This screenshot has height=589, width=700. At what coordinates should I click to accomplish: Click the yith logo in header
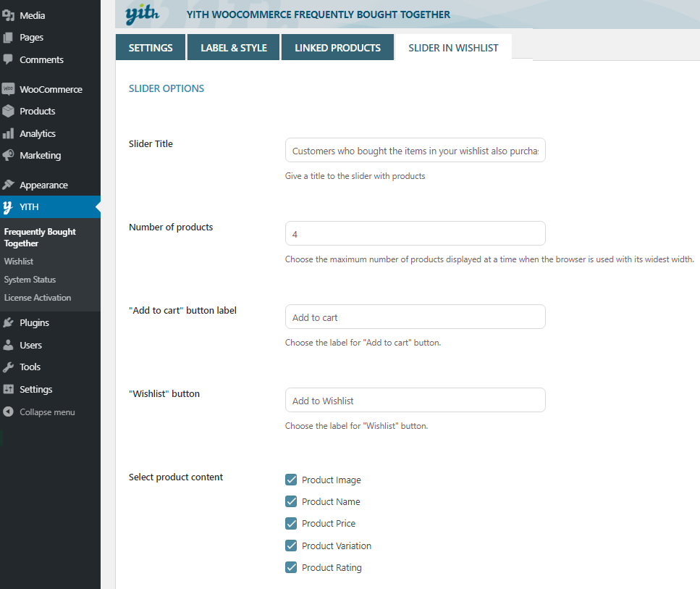pyautogui.click(x=142, y=14)
